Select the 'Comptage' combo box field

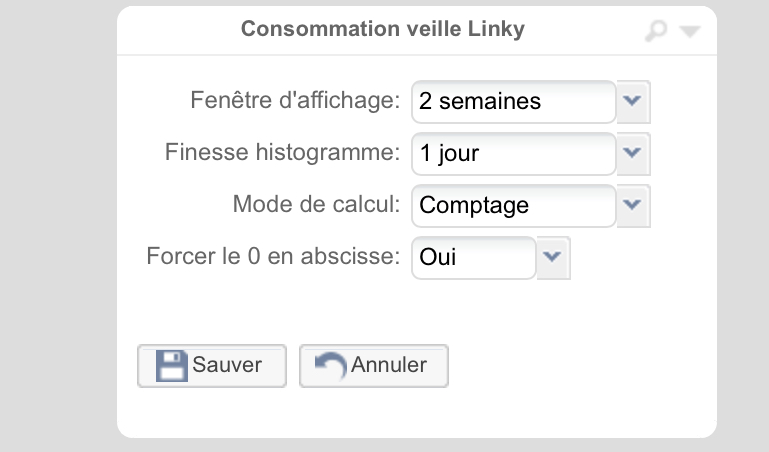point(513,205)
